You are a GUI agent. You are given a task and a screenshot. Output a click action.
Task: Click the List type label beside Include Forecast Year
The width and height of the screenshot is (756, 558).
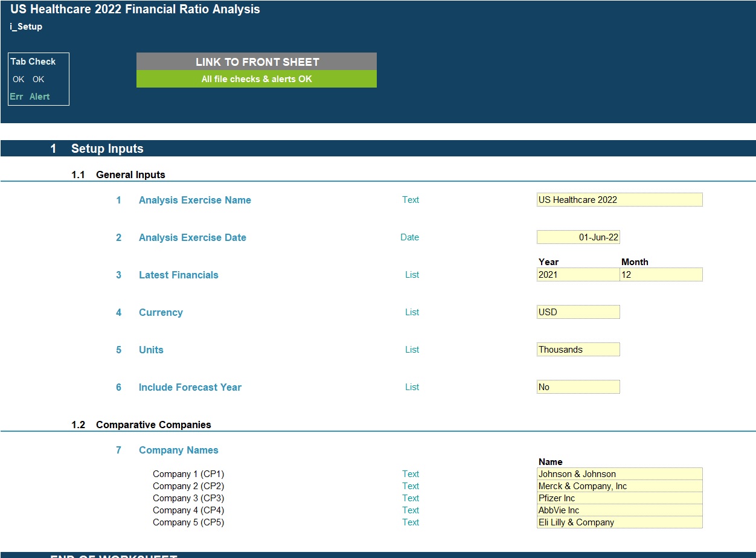[x=412, y=387]
